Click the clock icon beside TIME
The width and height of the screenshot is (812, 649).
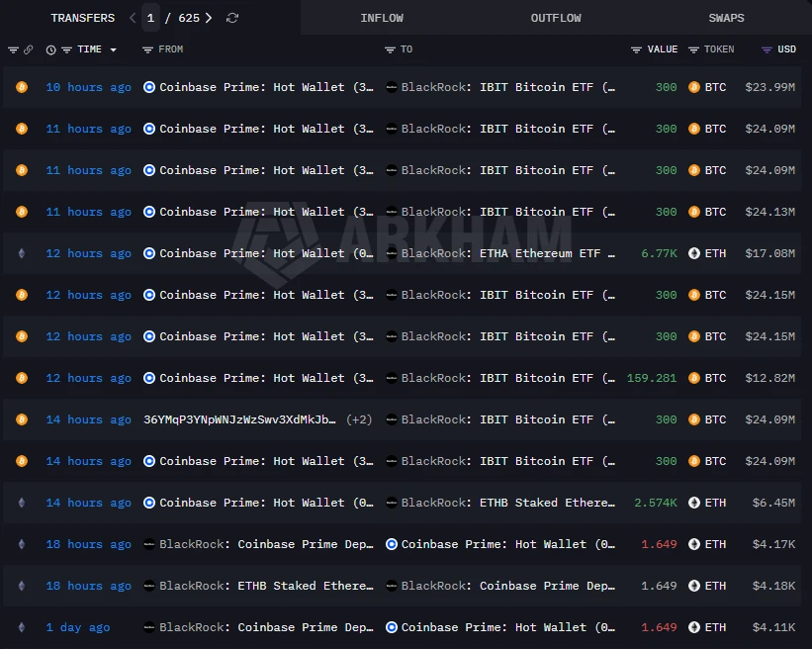50,49
